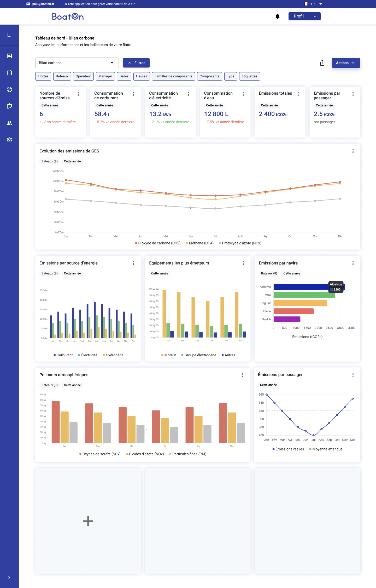
Task: Click the share/export icon
Action: click(x=322, y=63)
